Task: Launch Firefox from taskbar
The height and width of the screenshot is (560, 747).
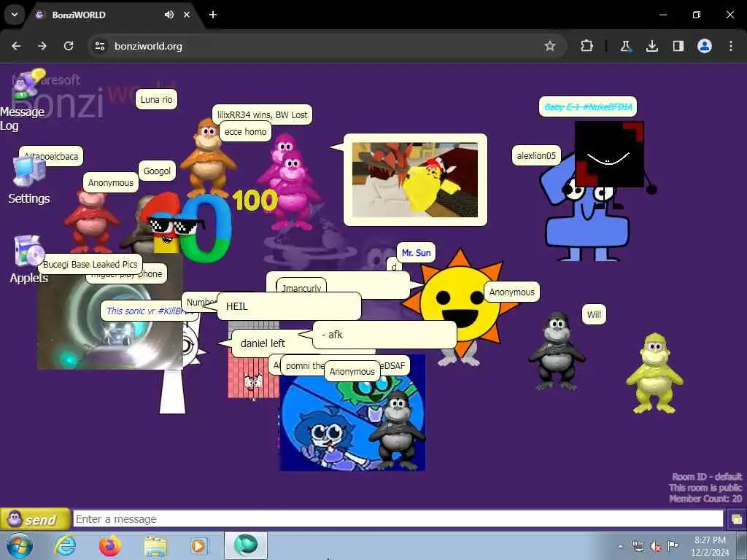Action: pos(109,546)
